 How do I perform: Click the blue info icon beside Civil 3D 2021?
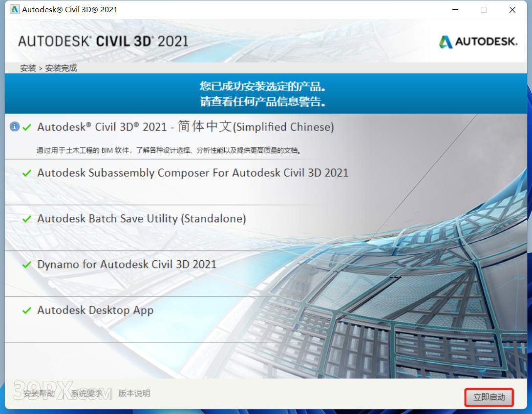[15, 126]
